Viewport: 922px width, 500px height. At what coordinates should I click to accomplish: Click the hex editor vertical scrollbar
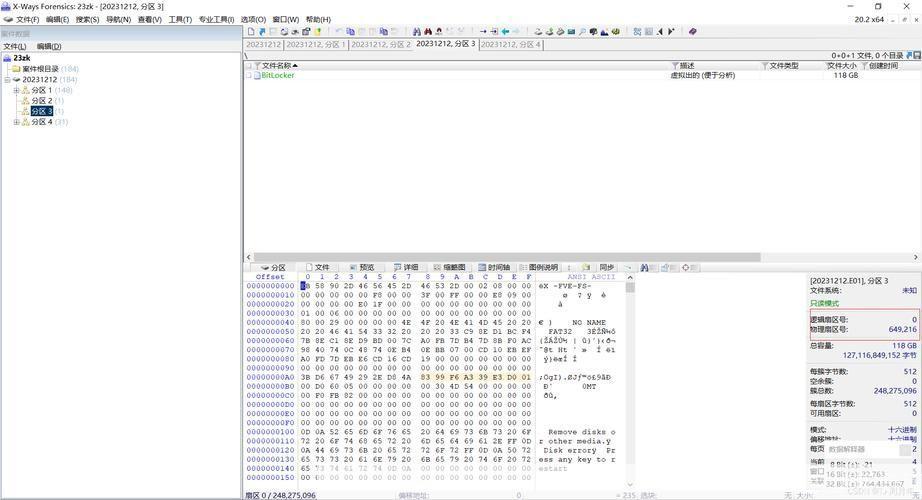point(630,380)
